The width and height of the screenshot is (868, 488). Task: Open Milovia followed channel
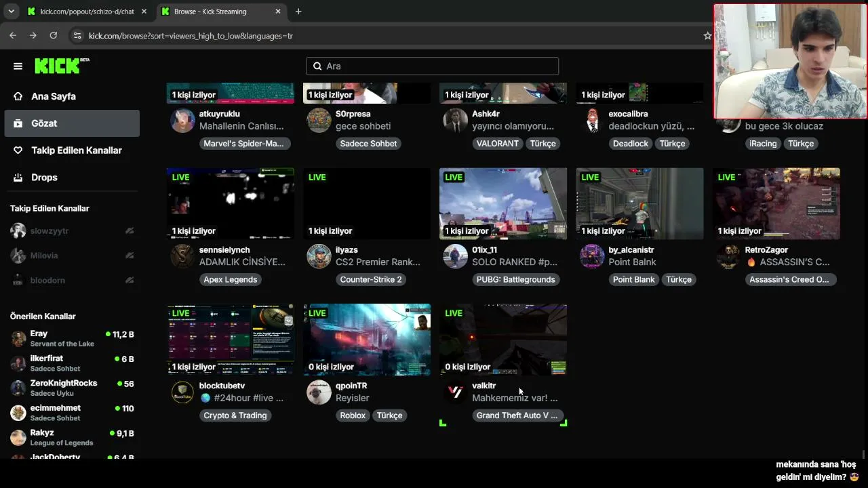pos(72,256)
